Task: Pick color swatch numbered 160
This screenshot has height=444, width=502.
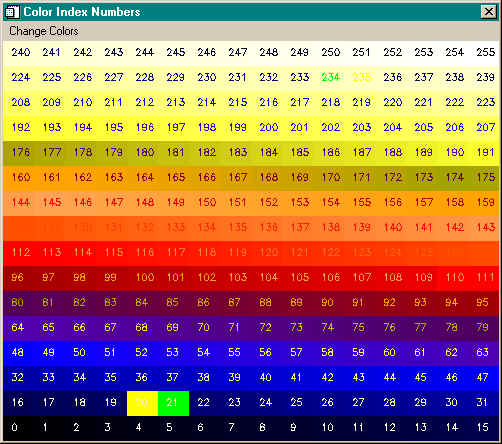Action: coord(19,178)
